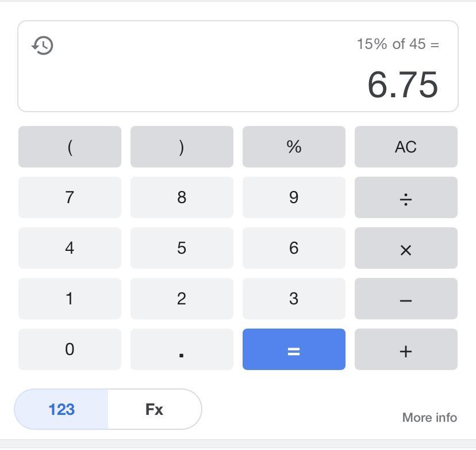Click the result display showing 6.75

tap(402, 85)
